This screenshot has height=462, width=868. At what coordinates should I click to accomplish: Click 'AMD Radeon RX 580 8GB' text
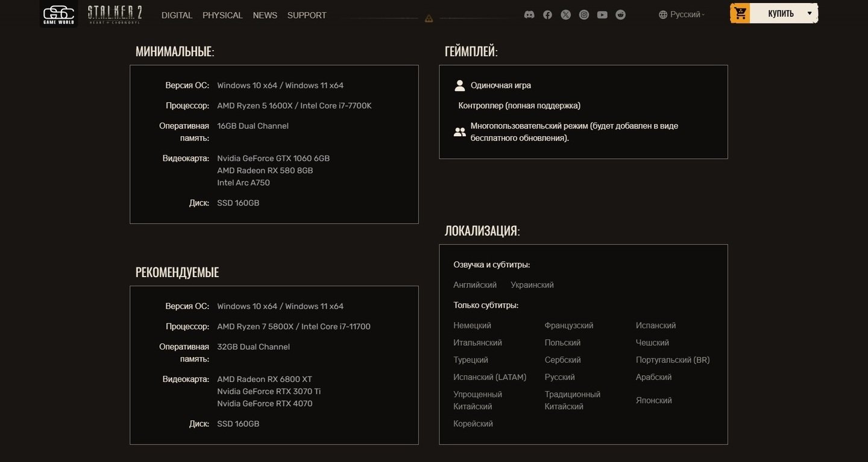pos(265,170)
